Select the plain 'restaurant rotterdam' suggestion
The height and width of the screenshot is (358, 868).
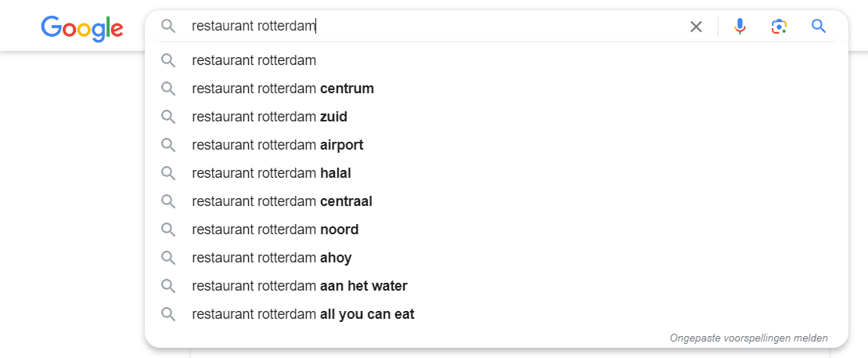pos(254,60)
